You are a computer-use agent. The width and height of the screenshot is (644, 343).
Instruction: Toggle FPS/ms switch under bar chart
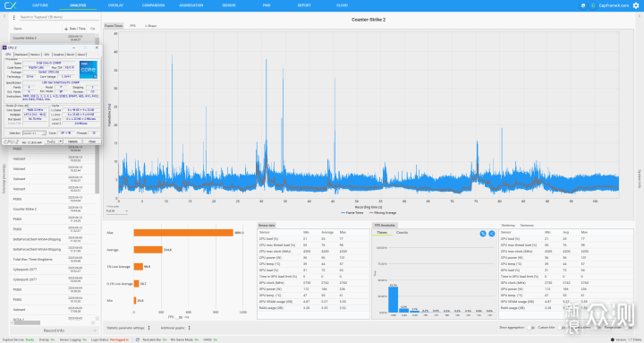(179, 318)
